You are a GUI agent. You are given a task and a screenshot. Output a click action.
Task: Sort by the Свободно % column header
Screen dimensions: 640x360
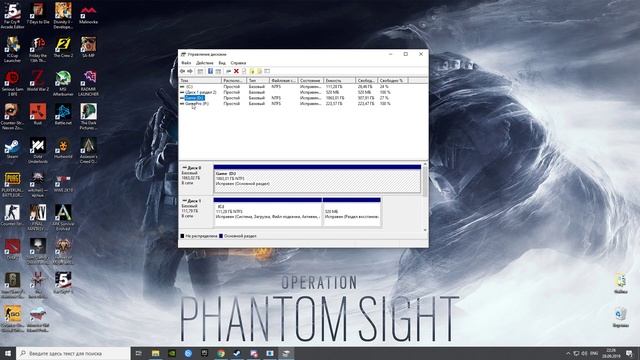point(393,80)
